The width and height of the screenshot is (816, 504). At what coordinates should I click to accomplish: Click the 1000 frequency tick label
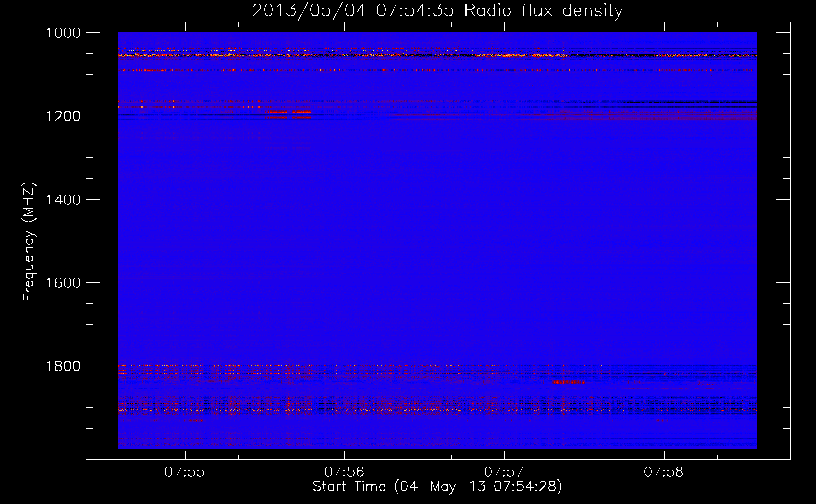[x=63, y=33]
